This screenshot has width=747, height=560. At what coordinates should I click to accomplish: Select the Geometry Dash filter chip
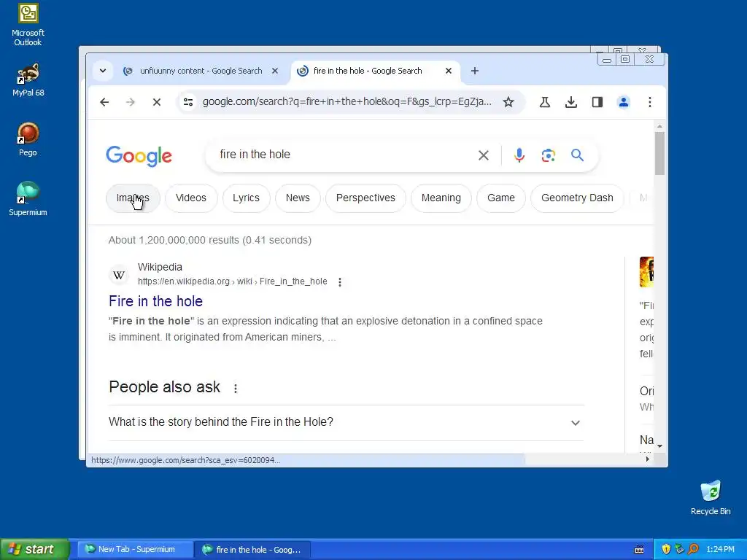tap(577, 198)
